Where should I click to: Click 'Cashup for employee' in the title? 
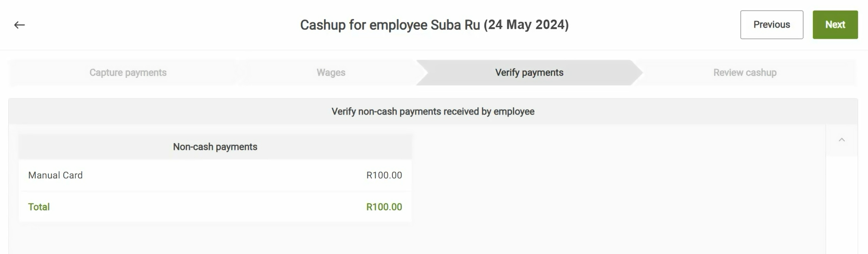pos(363,25)
